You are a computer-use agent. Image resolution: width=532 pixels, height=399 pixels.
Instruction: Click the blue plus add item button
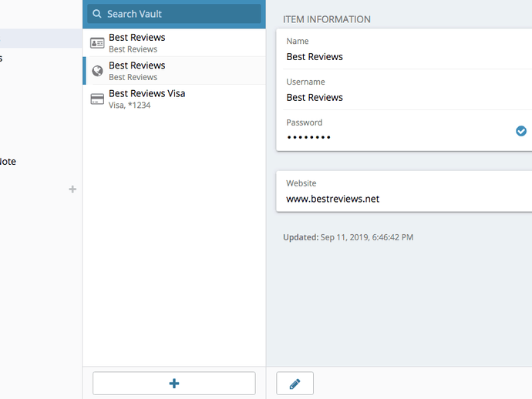[x=174, y=384]
